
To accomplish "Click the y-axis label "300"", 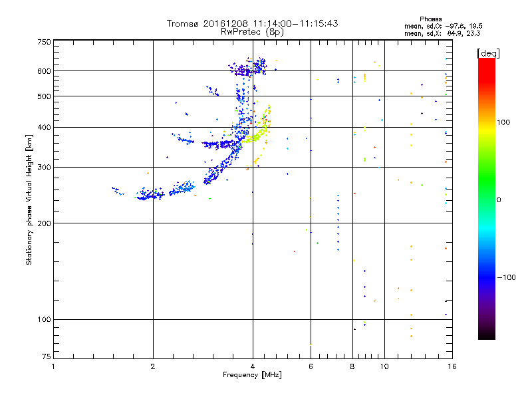I will click(44, 167).
